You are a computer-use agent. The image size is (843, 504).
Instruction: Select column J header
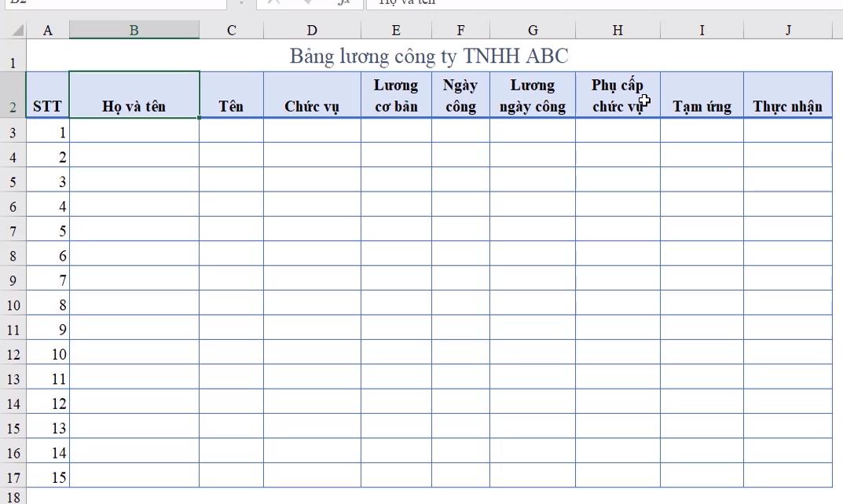click(x=788, y=30)
